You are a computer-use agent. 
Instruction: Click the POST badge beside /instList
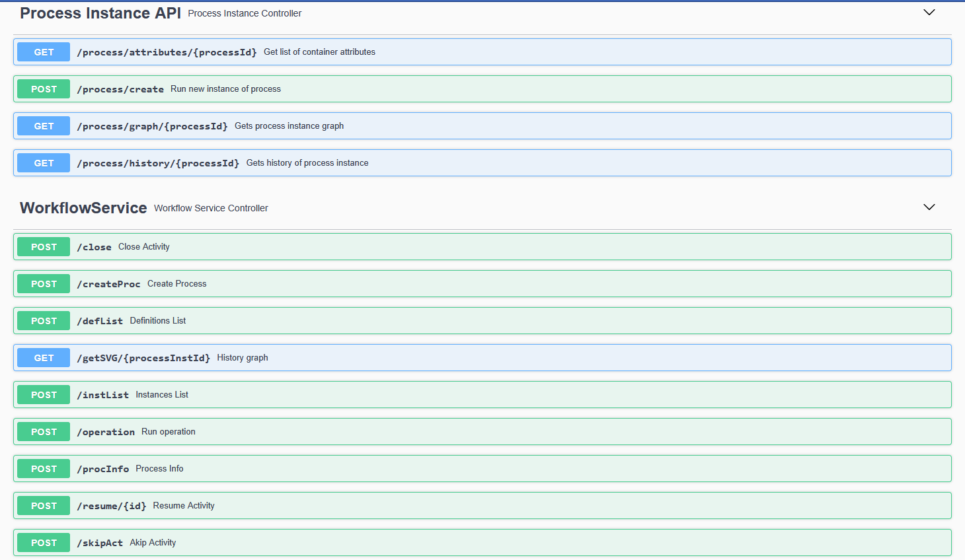[x=44, y=395]
